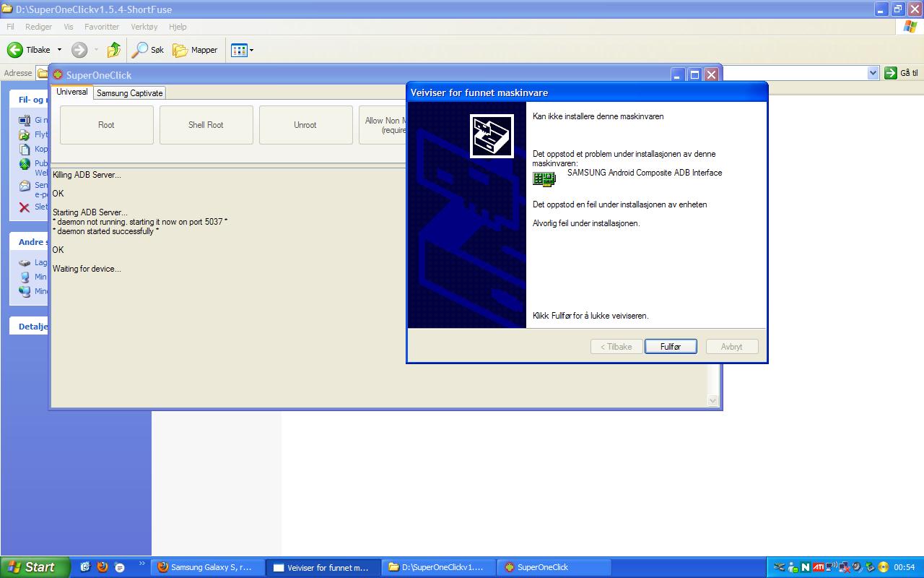Open the Vis menu

69,27
